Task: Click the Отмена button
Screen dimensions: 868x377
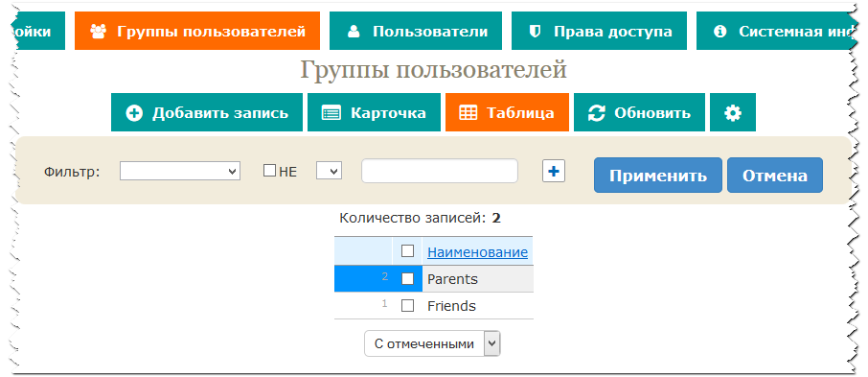Action: point(774,176)
